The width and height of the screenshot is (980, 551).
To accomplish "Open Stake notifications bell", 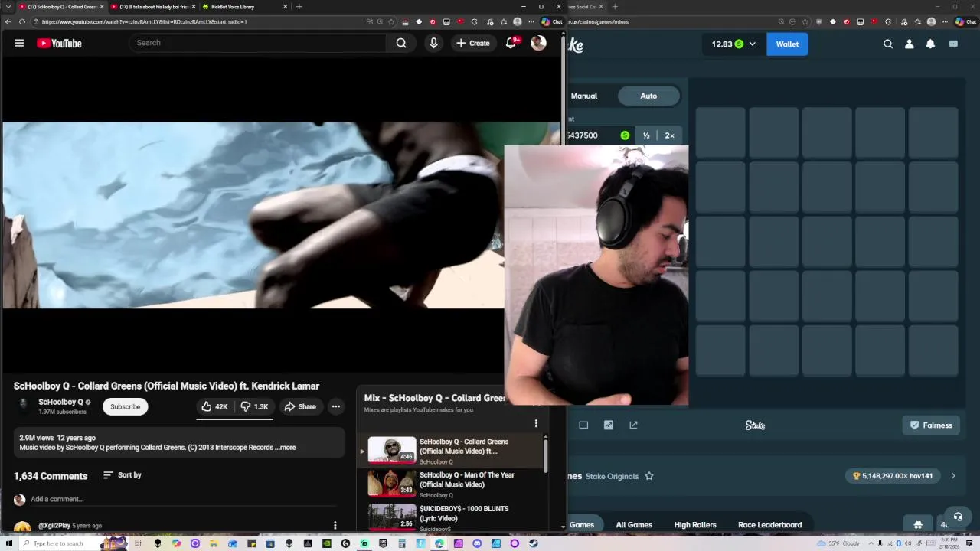I will (x=930, y=44).
